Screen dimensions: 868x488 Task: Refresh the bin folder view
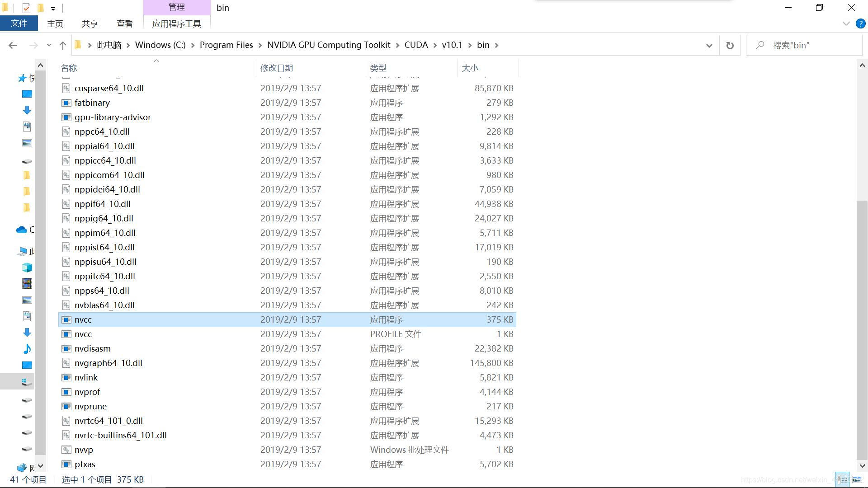730,45
